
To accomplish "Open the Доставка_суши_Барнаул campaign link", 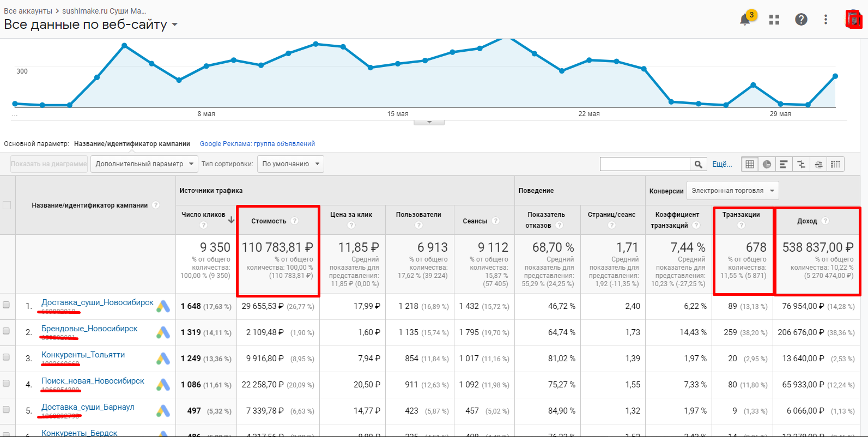I will tap(88, 407).
